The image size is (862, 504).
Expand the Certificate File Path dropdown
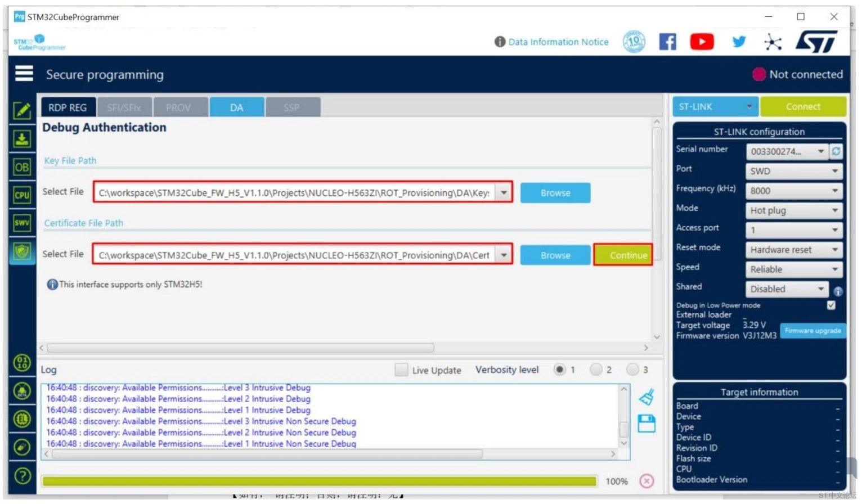click(504, 255)
